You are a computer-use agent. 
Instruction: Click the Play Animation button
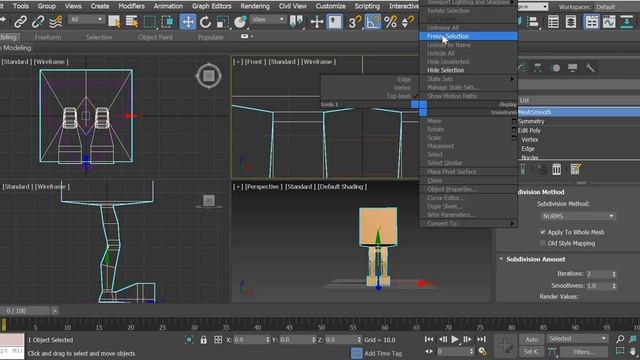pos(455,339)
